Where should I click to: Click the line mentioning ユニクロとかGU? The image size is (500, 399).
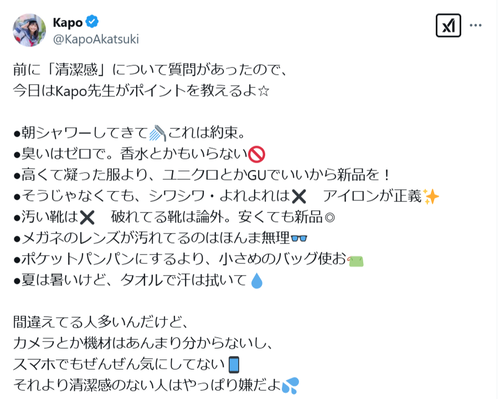pos(202,175)
